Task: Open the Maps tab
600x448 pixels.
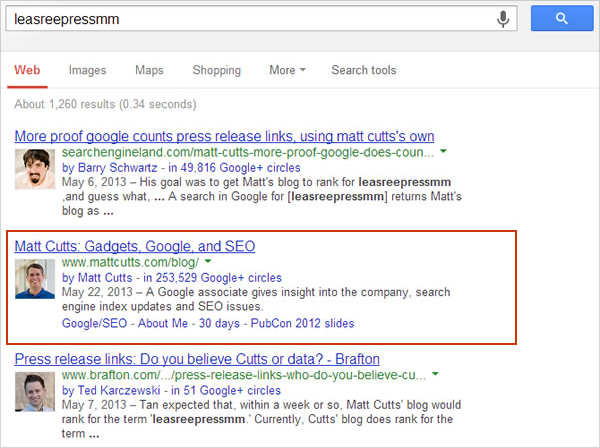Action: [x=149, y=70]
